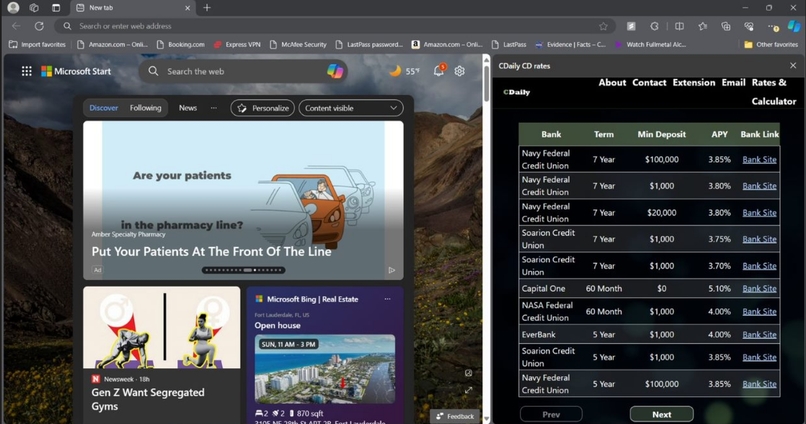This screenshot has height=424, width=806.
Task: Sort by the APY column header
Action: pyautogui.click(x=719, y=134)
